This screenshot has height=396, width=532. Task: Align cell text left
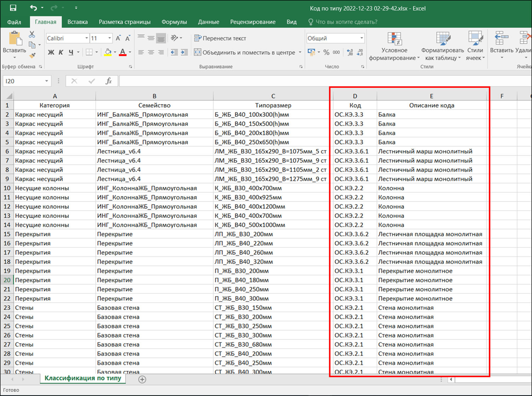point(141,52)
